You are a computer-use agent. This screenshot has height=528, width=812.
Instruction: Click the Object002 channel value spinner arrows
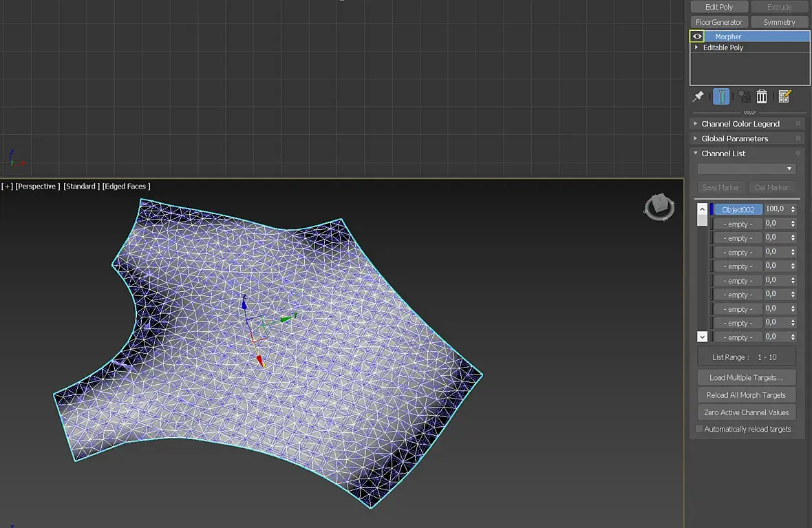793,209
